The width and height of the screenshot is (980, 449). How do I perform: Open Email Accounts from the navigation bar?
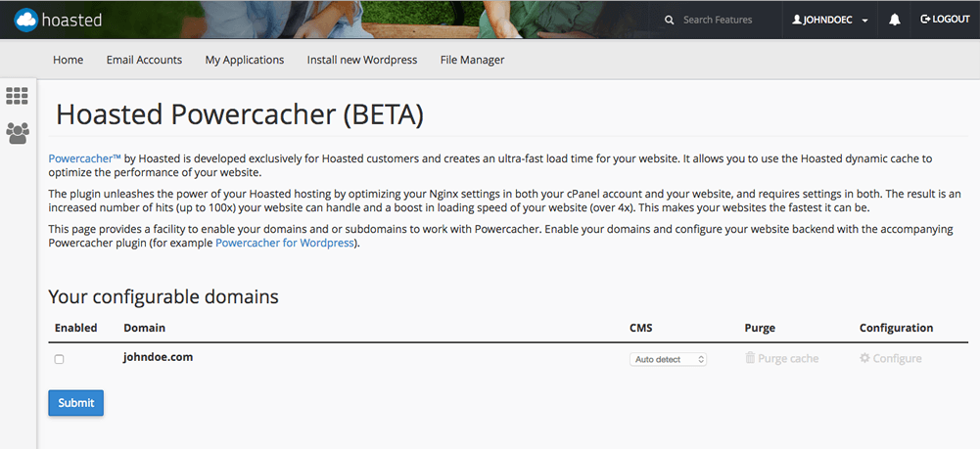[x=144, y=60]
